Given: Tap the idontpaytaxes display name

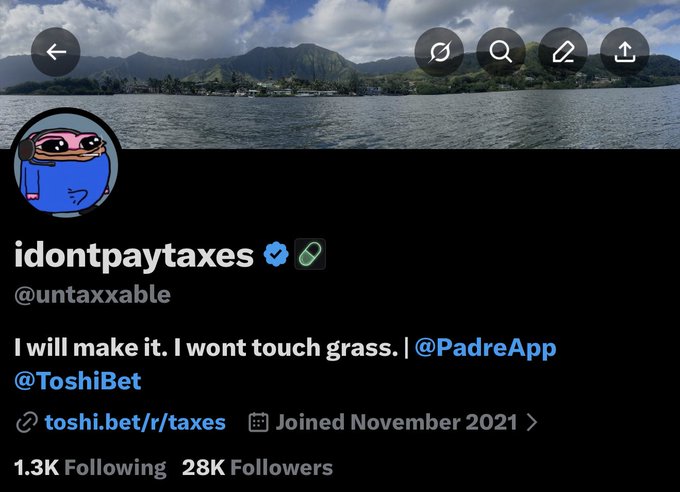Looking at the screenshot, I should tap(134, 255).
